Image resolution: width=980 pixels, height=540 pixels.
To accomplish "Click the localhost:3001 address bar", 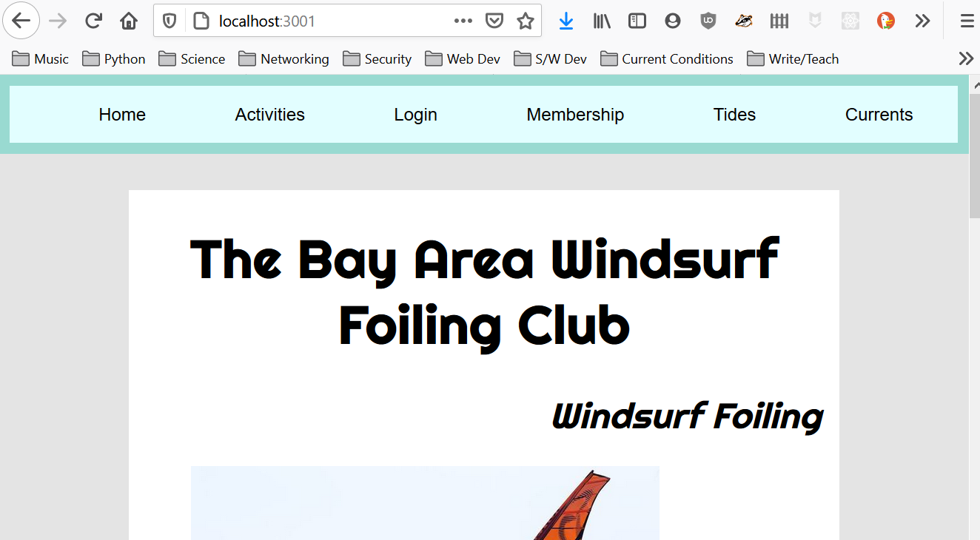I will [326, 21].
